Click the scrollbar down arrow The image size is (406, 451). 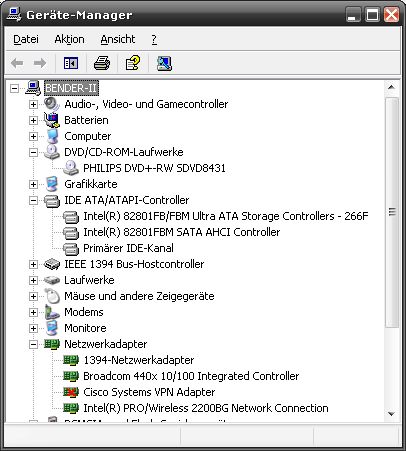point(392,414)
